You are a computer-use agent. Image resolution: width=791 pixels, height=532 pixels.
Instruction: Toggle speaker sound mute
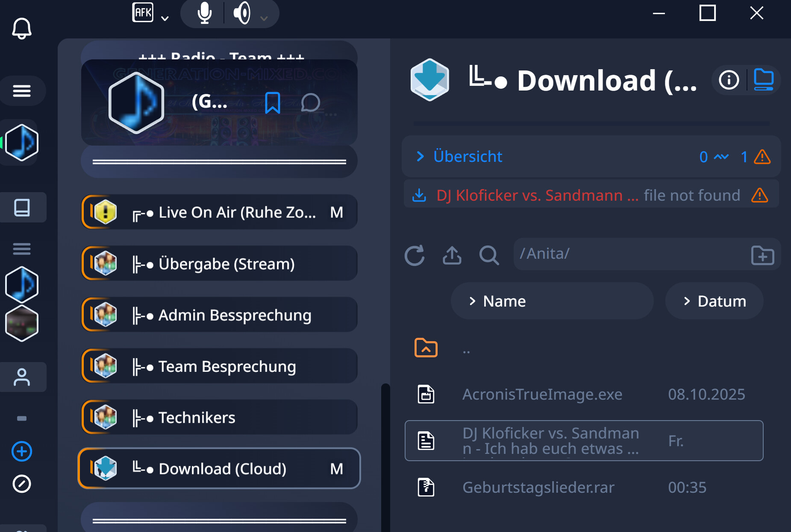[242, 14]
